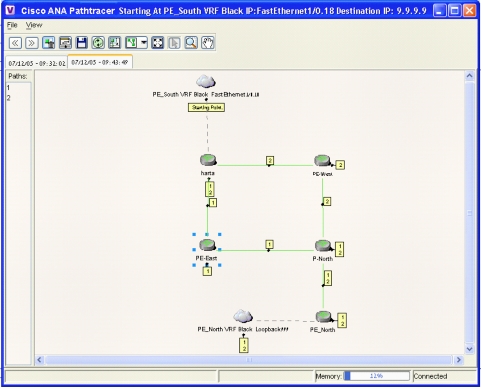Image resolution: width=482 pixels, height=389 pixels.
Task: Save the trace with the floppy disk icon
Action: [82, 43]
